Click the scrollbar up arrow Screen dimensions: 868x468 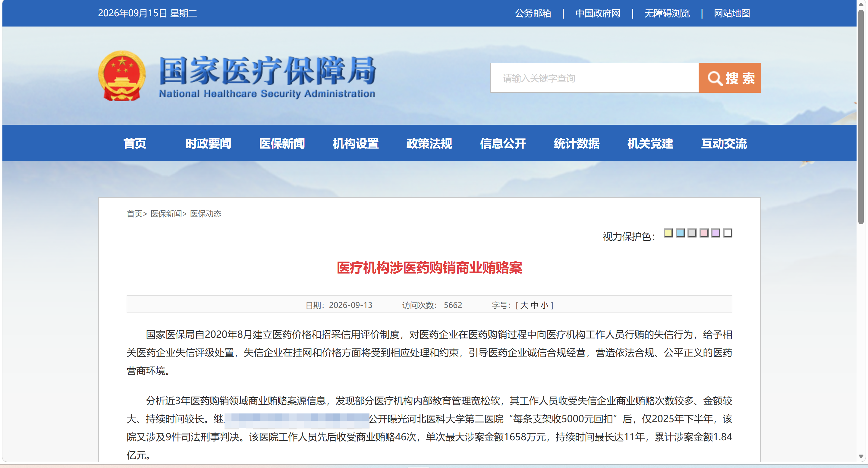[861, 5]
